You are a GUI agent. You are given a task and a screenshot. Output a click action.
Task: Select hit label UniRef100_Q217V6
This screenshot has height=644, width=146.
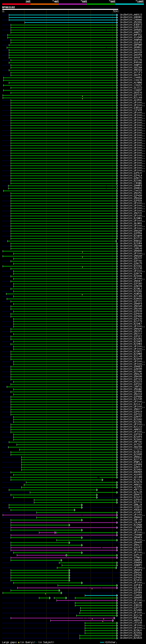(x=131, y=60)
